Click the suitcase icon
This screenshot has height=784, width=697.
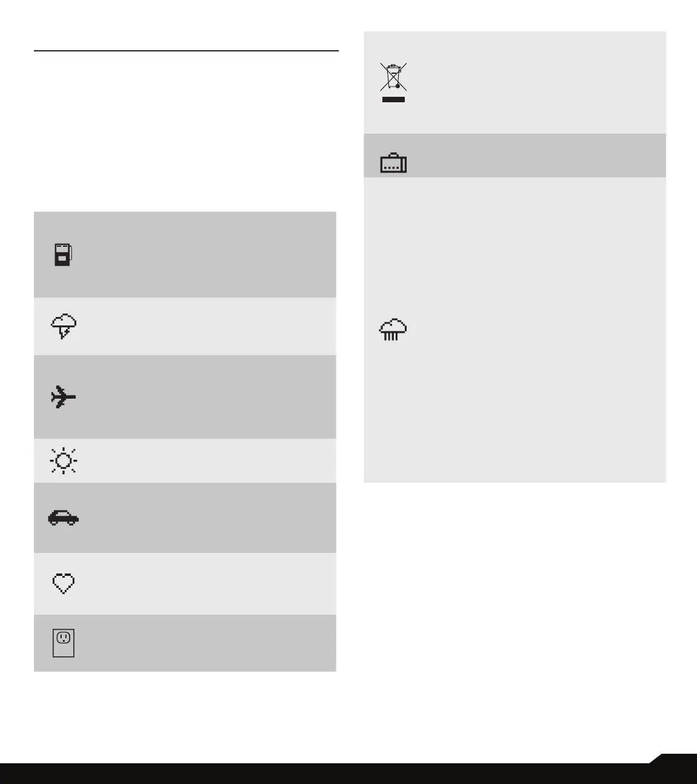[x=393, y=163]
